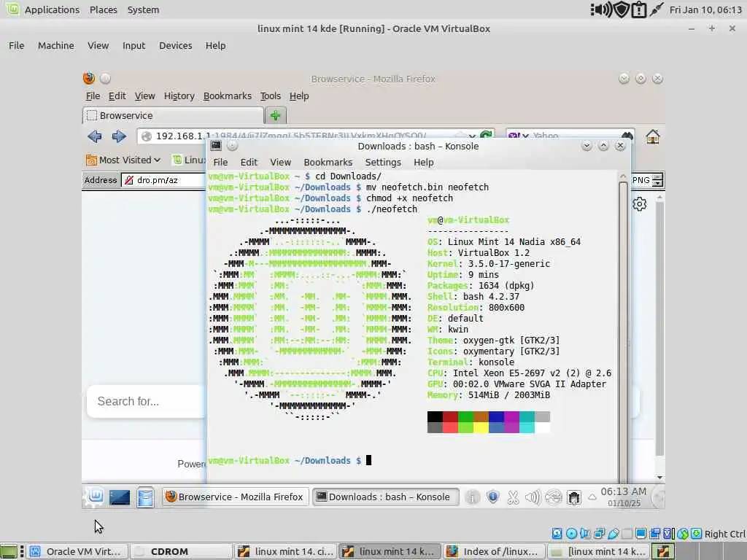The width and height of the screenshot is (747, 560).
Task: Open Konsole Bookmarks menu
Action: coord(328,163)
